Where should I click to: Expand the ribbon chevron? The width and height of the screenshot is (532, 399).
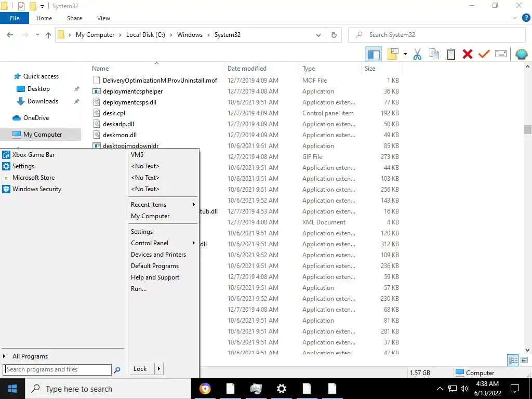tap(515, 18)
